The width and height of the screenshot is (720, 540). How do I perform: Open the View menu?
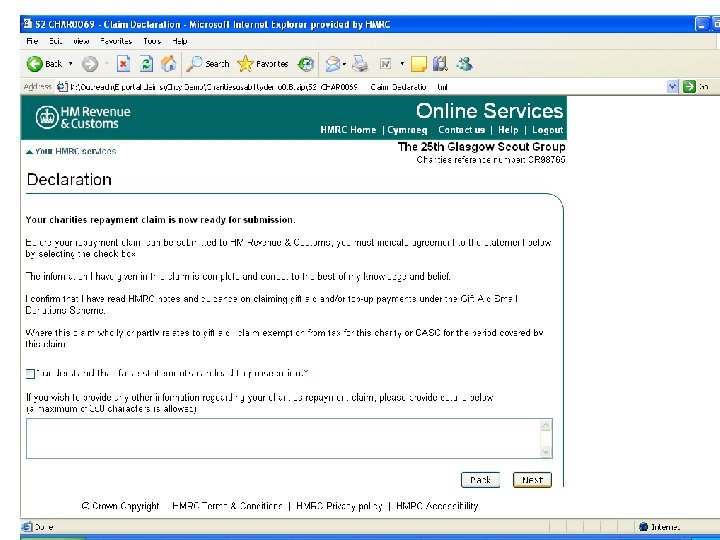[81, 41]
